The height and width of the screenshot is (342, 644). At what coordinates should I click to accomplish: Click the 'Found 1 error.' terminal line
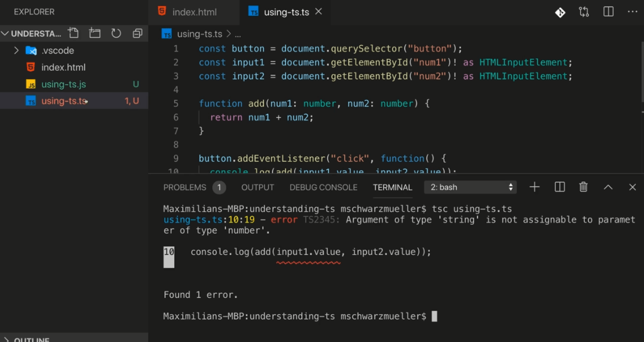pyautogui.click(x=201, y=295)
